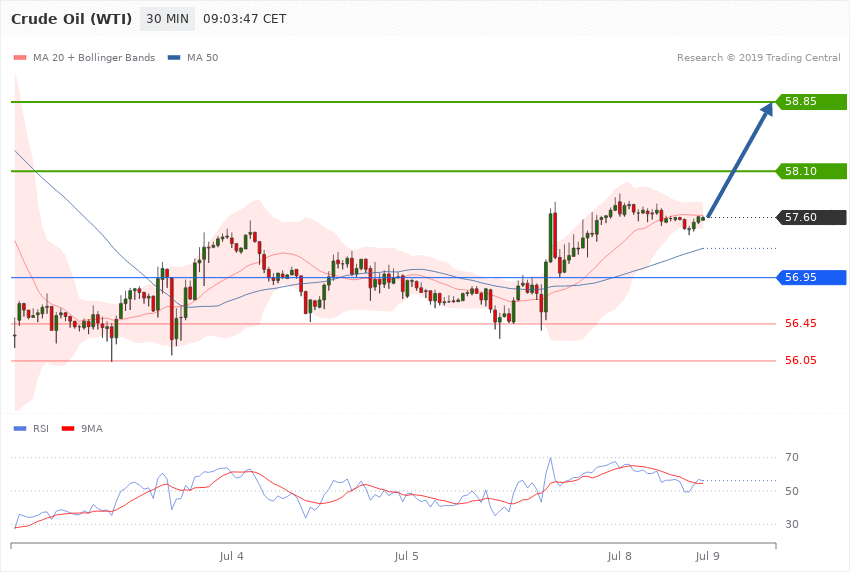Click the 30 MIN timeframe badge

coord(167,19)
